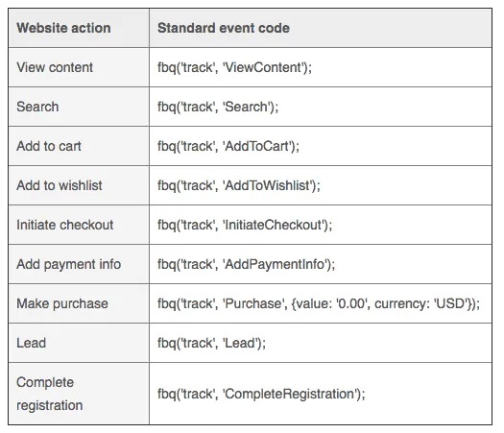Select the 'Make purchase' cell
This screenshot has height=433, width=504.
62,303
